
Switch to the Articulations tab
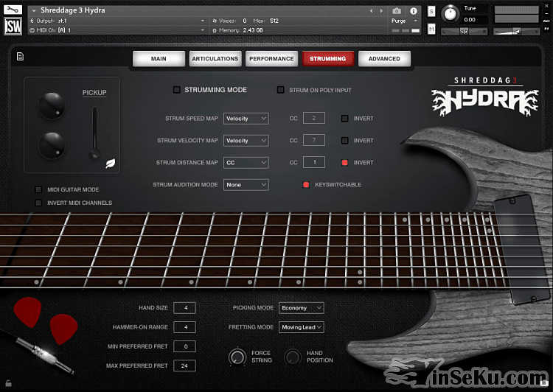click(215, 59)
